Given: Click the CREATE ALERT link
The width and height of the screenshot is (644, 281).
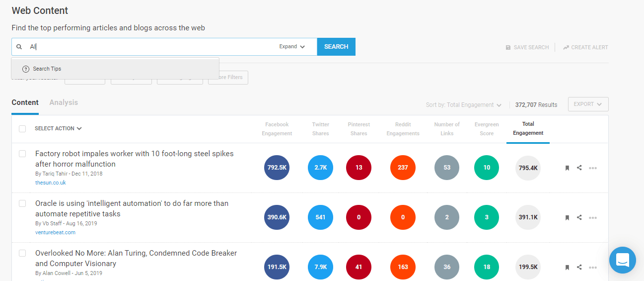Looking at the screenshot, I should 585,48.
